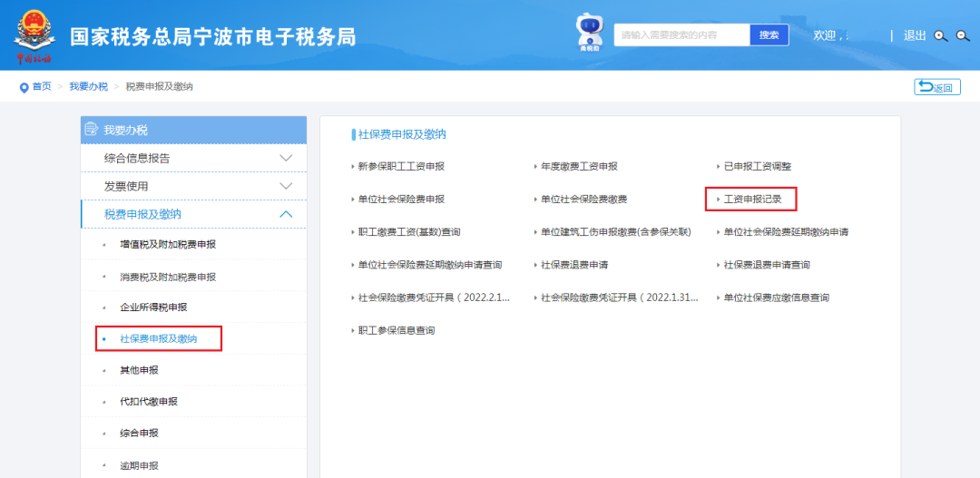Go to 首页 in breadcrumb
The image size is (980, 478).
click(42, 87)
